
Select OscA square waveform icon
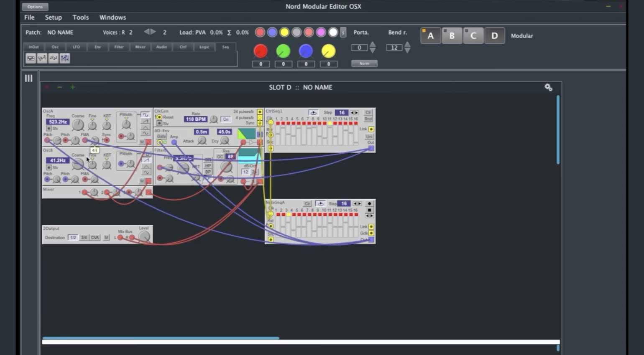coord(145,114)
